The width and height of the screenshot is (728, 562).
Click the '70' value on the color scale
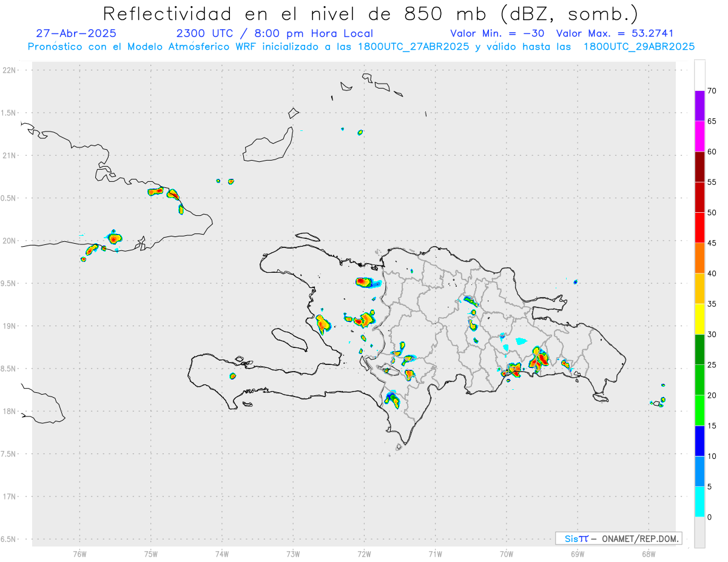pos(712,91)
